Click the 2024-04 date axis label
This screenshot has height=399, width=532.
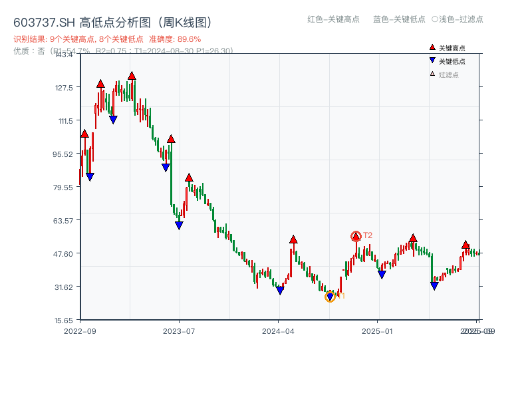click(279, 331)
